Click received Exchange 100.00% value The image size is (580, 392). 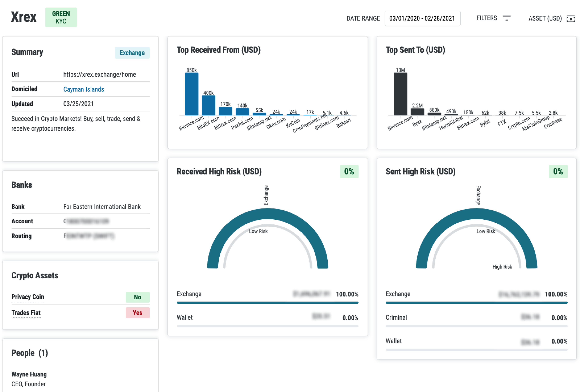[x=347, y=294]
